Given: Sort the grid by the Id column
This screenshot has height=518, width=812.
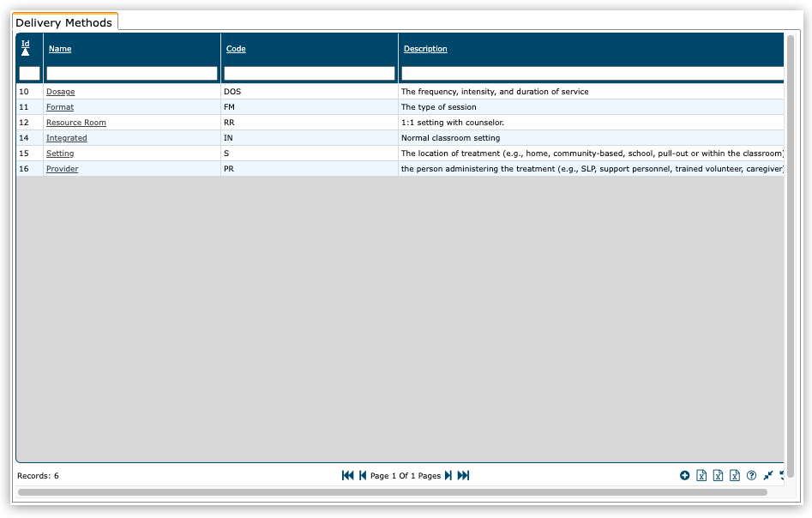Looking at the screenshot, I should (25, 44).
